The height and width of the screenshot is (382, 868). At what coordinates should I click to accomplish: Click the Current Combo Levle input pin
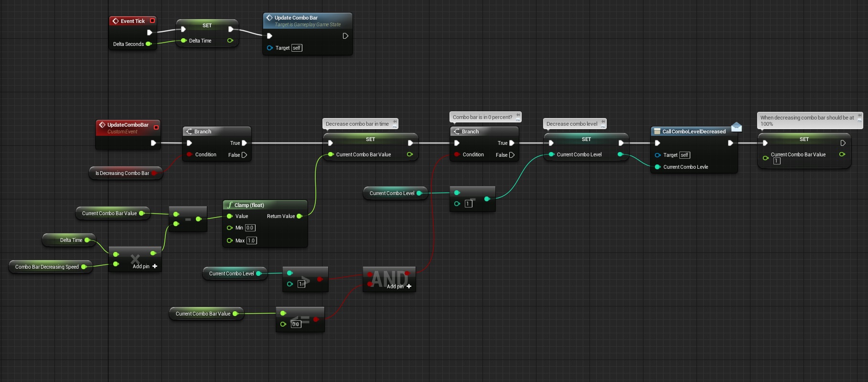[658, 167]
